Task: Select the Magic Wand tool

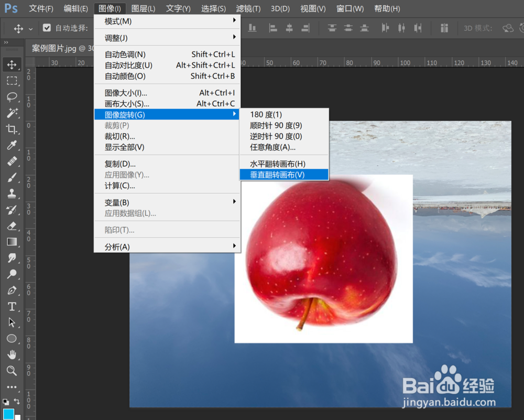Action: 12,113
